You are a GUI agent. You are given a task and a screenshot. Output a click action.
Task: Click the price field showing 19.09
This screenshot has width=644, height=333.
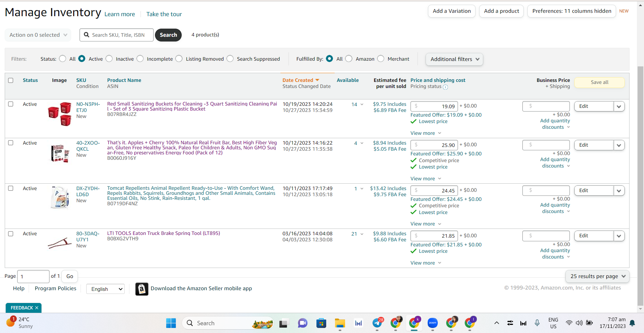coord(434,107)
